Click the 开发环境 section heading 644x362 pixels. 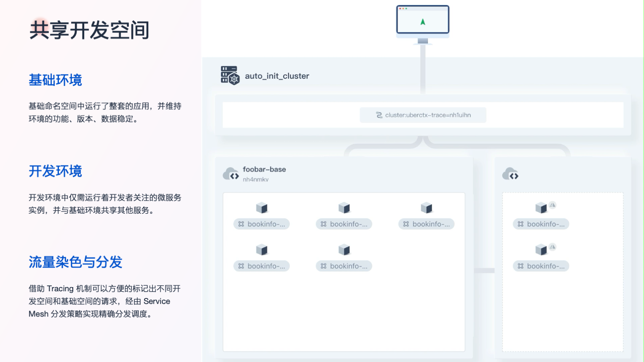pyautogui.click(x=55, y=171)
